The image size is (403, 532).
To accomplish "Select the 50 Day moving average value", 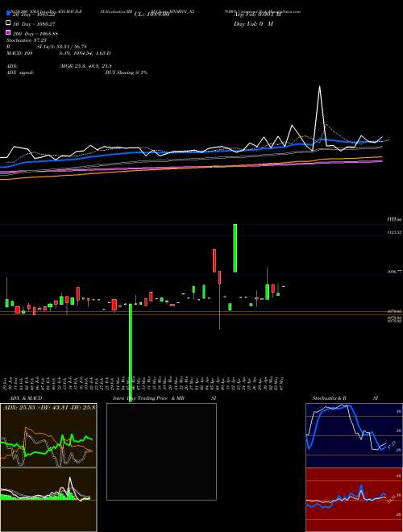I will [x=35, y=24].
